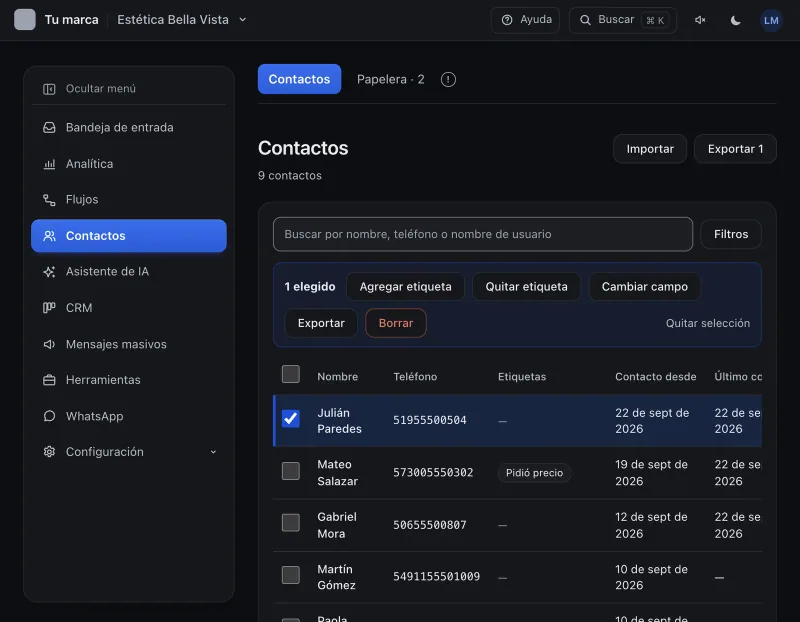
Task: Expand the Configuración submenu chevron
Action: (213, 452)
